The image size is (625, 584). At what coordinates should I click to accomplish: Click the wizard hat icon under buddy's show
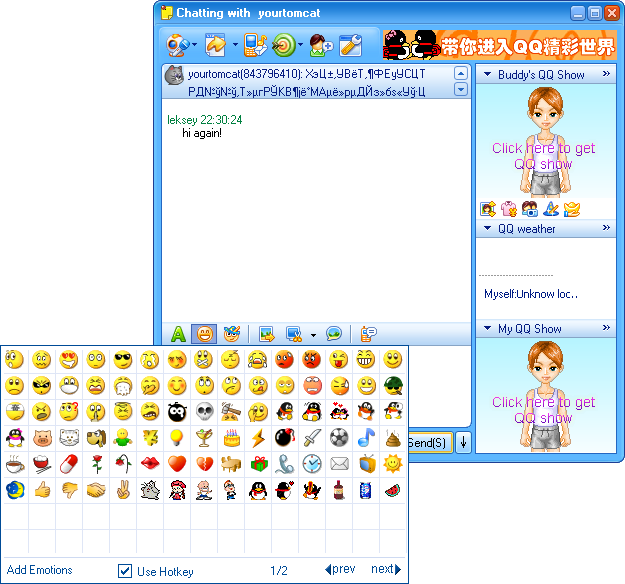coord(551,208)
